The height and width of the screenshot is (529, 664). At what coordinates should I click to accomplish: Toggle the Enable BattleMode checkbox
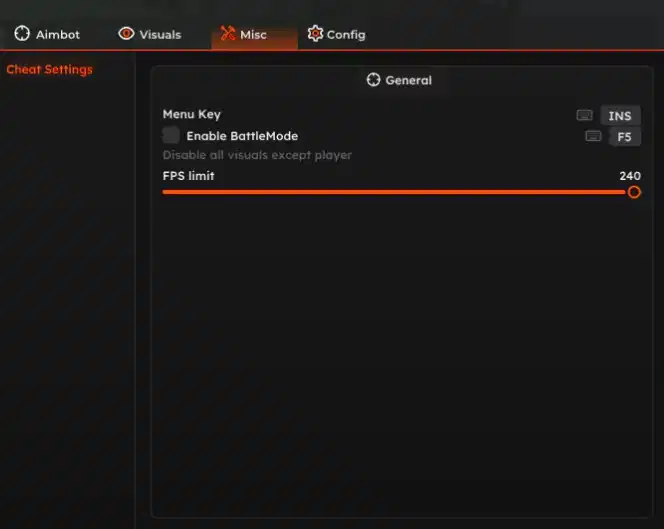pos(171,136)
